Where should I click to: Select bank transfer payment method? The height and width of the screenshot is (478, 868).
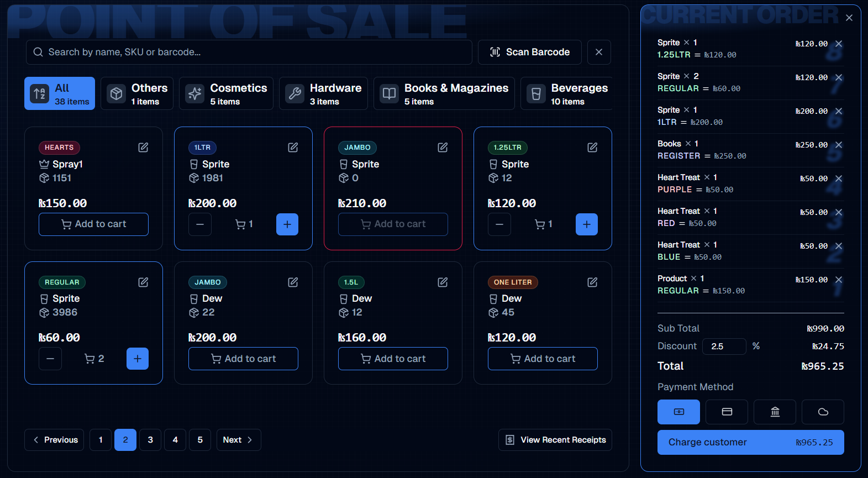tap(775, 412)
